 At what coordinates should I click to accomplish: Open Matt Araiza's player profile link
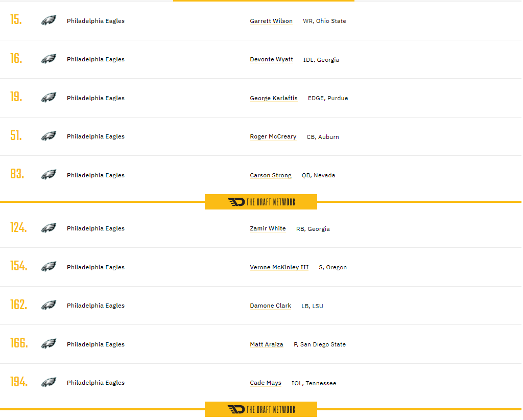click(x=267, y=344)
